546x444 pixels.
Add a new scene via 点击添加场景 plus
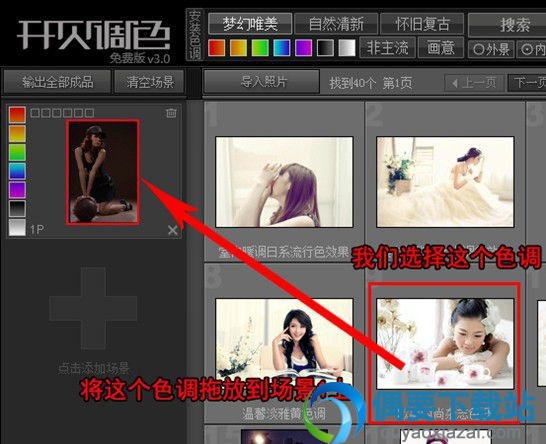(93, 309)
